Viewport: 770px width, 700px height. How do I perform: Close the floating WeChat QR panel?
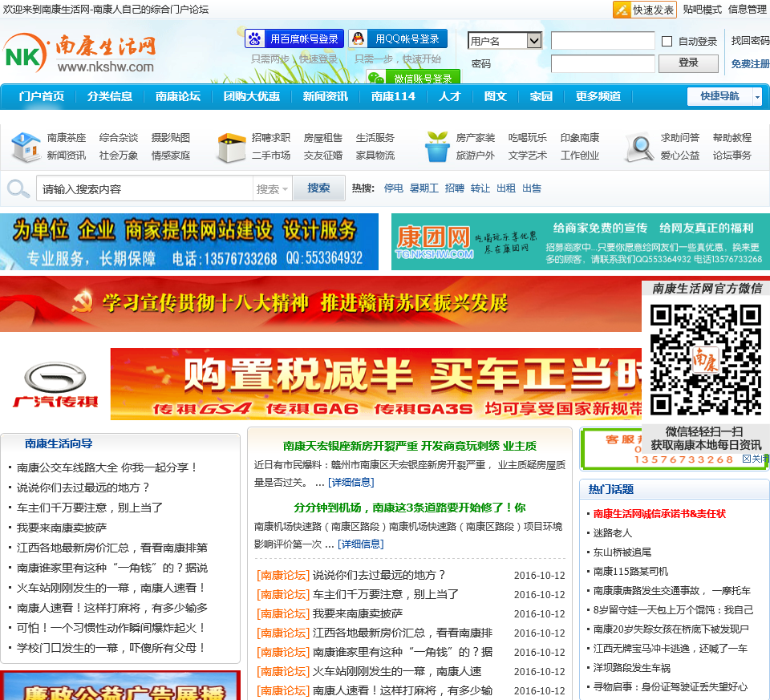point(755,459)
